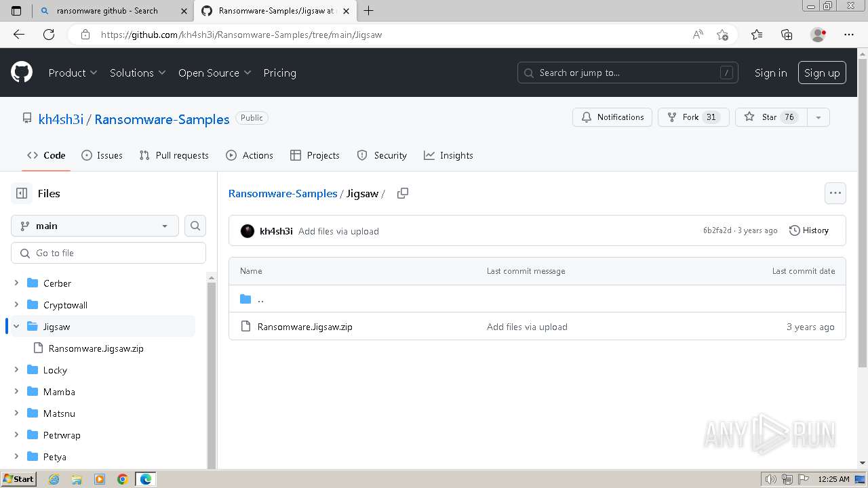Open the Projects tab
868x488 pixels.
click(x=315, y=155)
